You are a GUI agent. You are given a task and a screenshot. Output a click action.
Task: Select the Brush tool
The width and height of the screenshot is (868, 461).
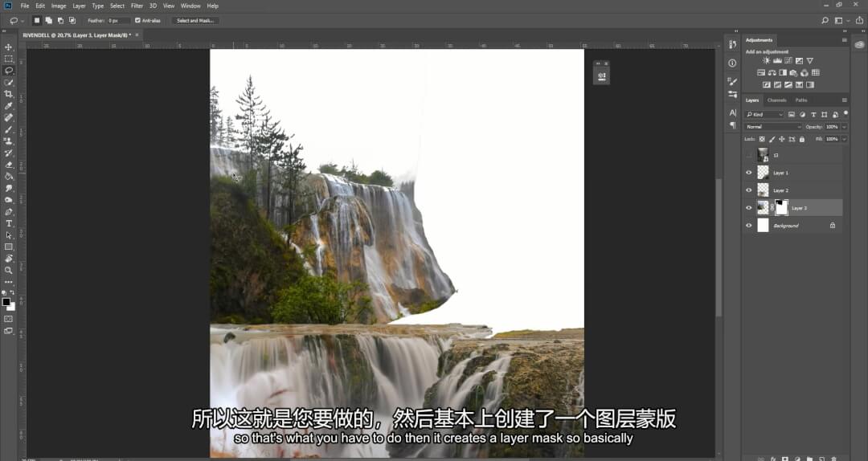8,129
